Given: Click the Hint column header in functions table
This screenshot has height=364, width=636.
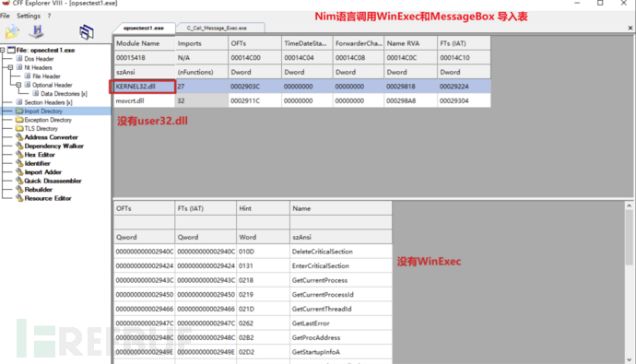Looking at the screenshot, I should 263,208.
